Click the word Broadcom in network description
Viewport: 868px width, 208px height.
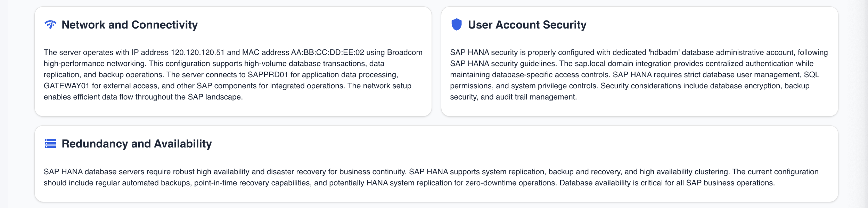(x=404, y=53)
